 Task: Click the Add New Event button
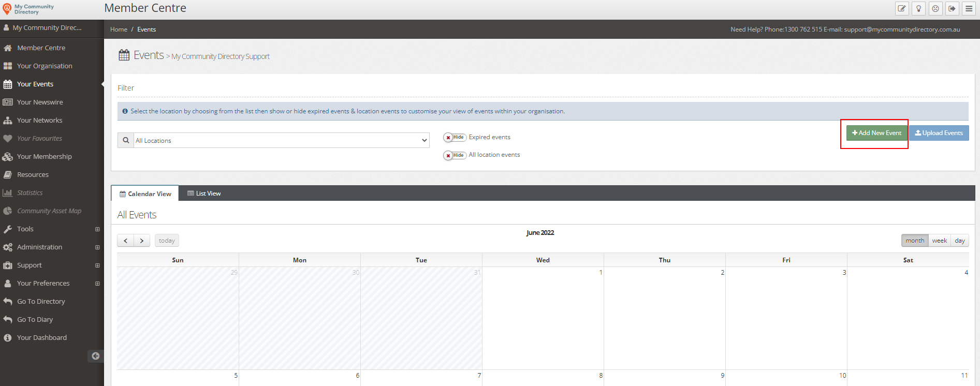[x=876, y=133]
